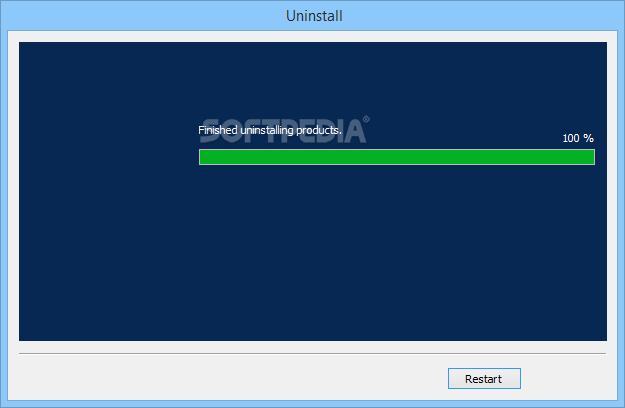Viewport: 625px width, 408px height.
Task: Click the empty dark blue area above status text
Action: 313,80
